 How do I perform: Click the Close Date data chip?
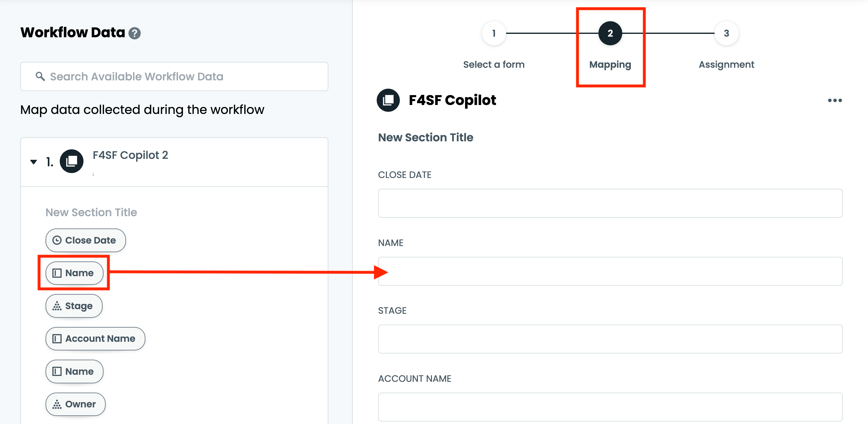click(x=86, y=240)
